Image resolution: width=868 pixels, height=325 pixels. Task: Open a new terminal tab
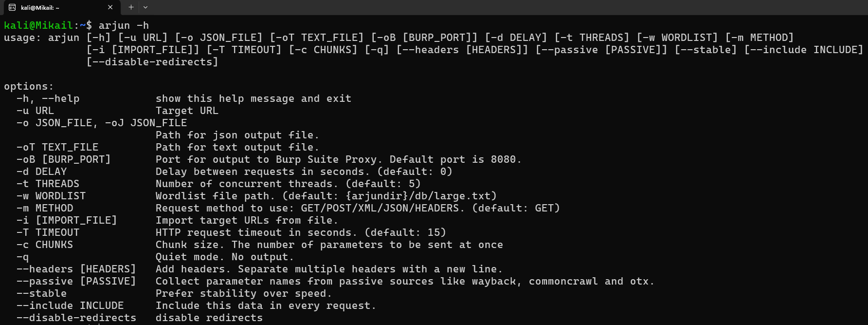pyautogui.click(x=131, y=7)
